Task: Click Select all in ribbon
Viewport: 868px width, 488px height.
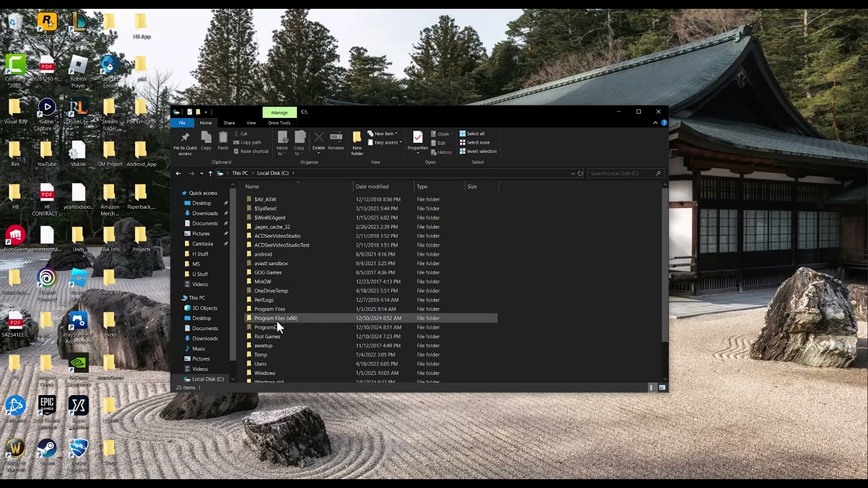Action: coord(472,134)
